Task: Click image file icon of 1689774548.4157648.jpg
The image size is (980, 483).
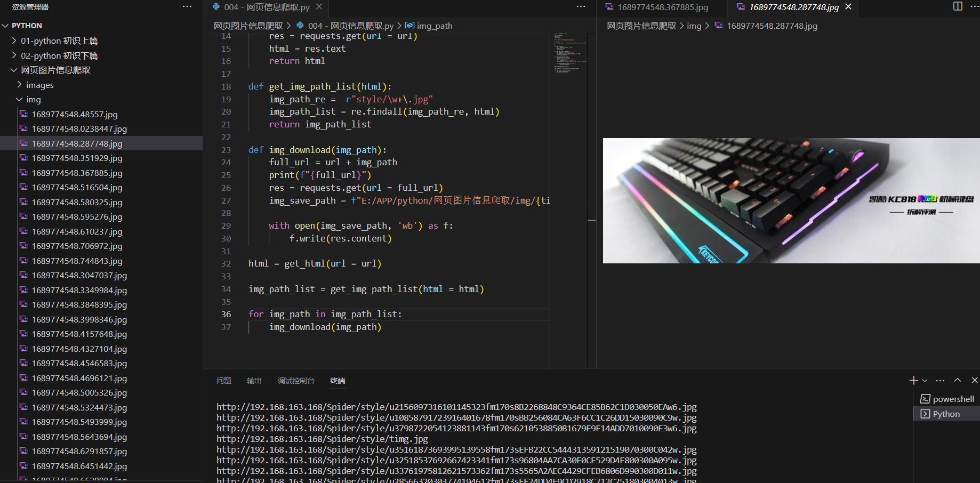Action: coord(23,334)
